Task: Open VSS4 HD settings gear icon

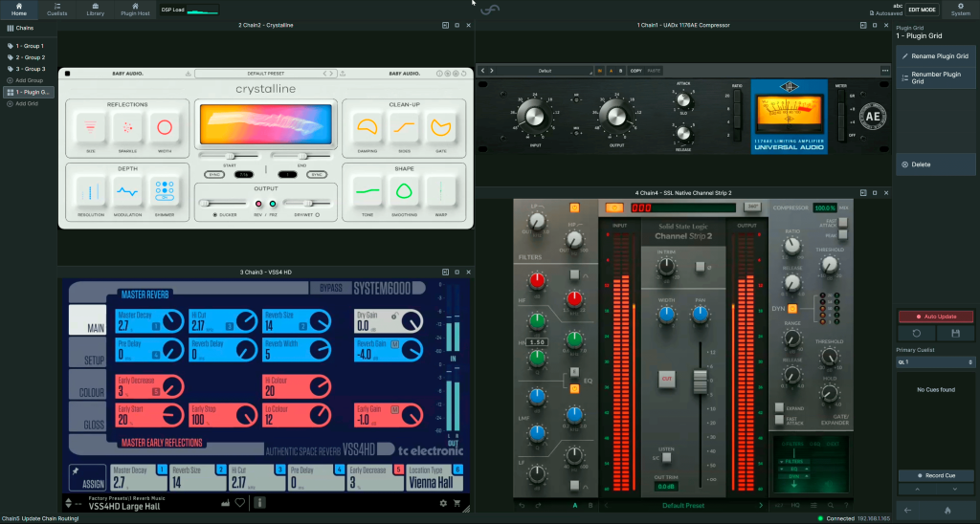Action: (443, 503)
